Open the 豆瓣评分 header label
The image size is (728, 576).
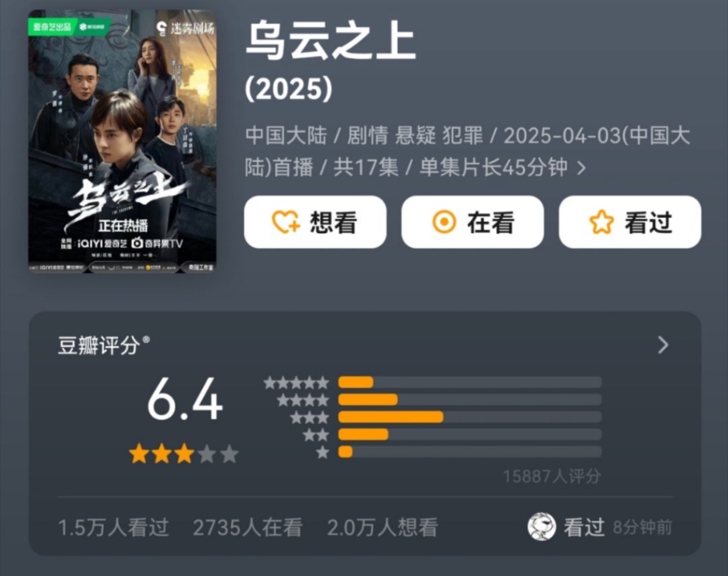tap(99, 346)
